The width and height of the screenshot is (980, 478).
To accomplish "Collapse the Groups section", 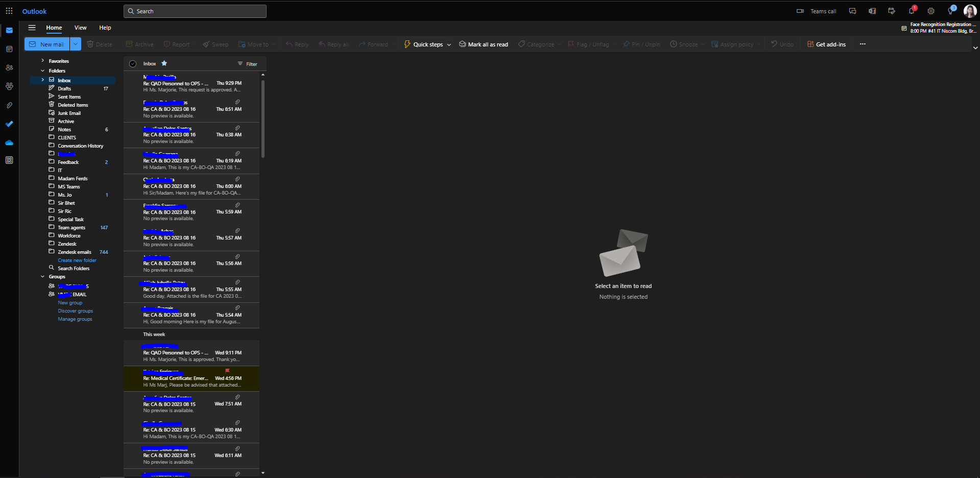I will tap(43, 276).
